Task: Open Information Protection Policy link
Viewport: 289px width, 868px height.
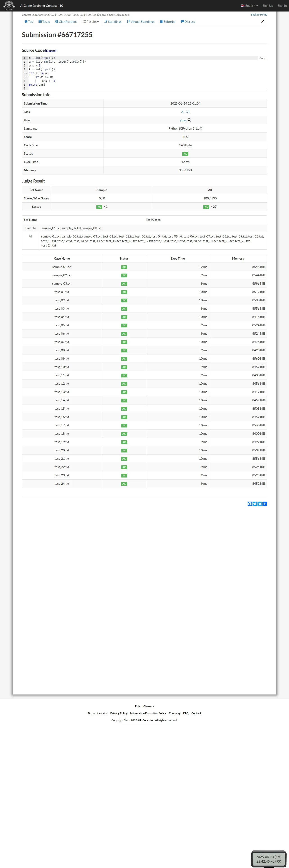Action: pos(148,713)
